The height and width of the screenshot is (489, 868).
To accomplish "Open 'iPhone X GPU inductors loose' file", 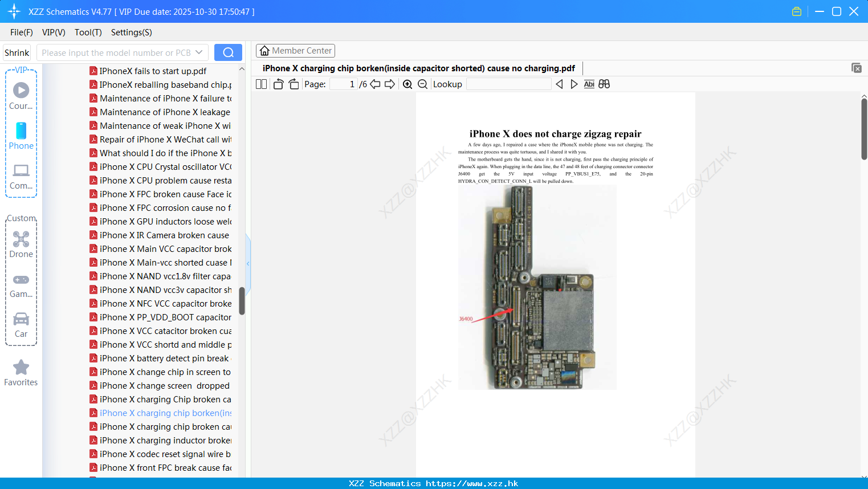I will tap(161, 221).
